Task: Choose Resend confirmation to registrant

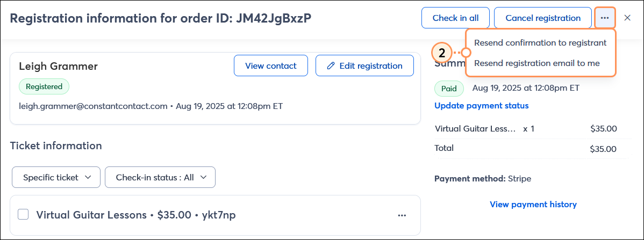Action: pyautogui.click(x=540, y=43)
